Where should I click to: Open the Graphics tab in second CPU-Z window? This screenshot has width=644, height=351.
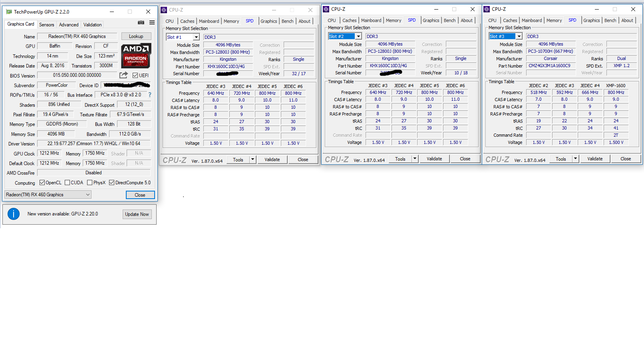431,20
